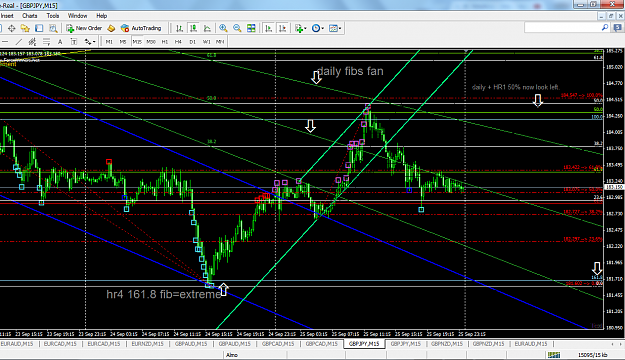This screenshot has width=625, height=360.
Task: Switch to the EURNZD,M15 chart tab
Action: pos(147,344)
